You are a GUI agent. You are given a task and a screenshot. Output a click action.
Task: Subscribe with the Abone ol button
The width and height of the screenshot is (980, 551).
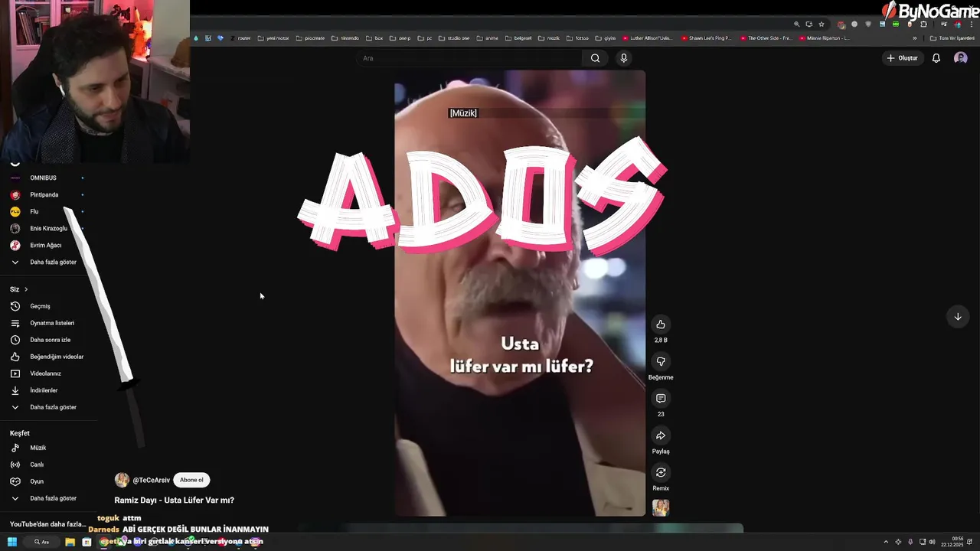click(x=191, y=480)
